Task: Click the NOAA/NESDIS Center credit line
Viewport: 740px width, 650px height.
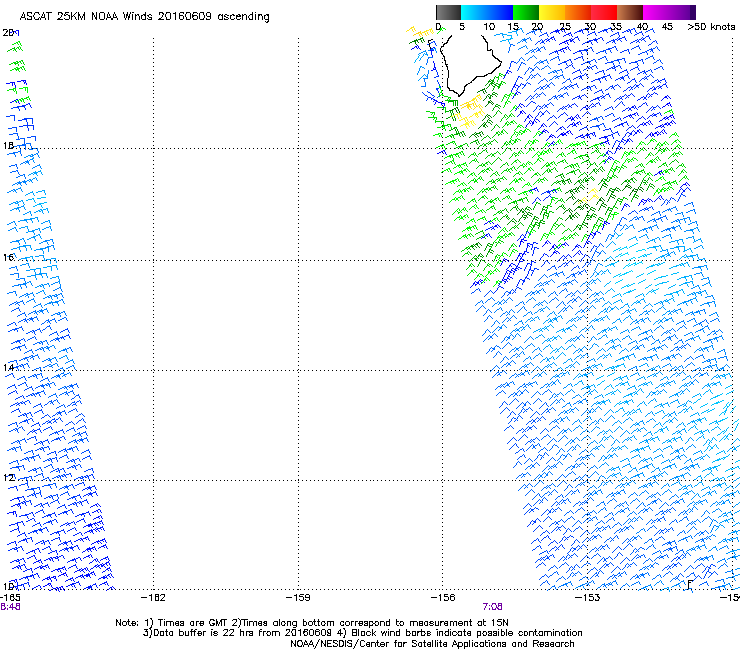Action: 432,644
